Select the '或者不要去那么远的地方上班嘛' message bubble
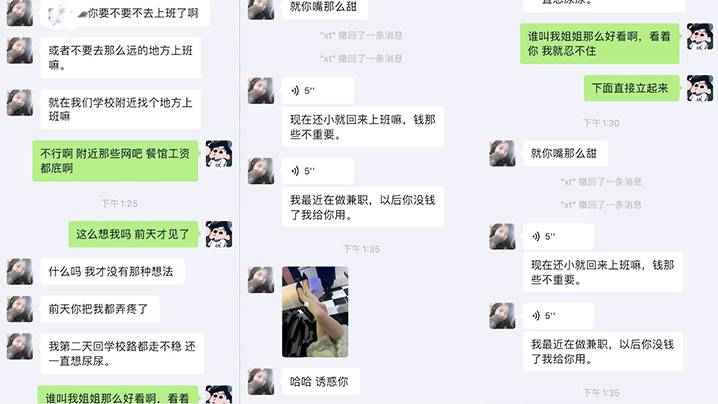The image size is (718, 404). [120, 58]
